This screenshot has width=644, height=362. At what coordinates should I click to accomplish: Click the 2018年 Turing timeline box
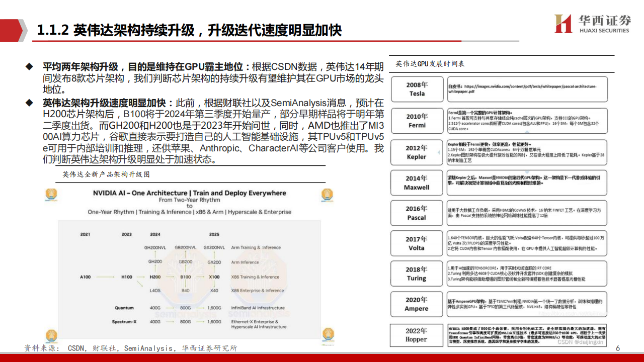(417, 274)
